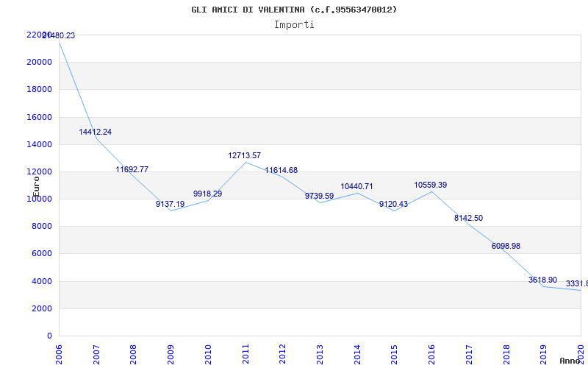The height and width of the screenshot is (368, 588).
Task: Select the 9918.29 data label
Action: tap(207, 194)
